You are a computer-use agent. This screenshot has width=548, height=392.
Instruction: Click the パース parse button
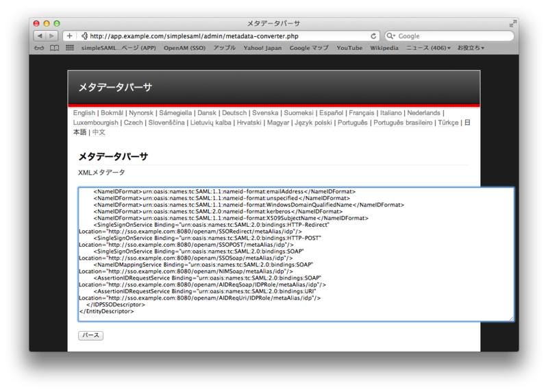click(90, 335)
